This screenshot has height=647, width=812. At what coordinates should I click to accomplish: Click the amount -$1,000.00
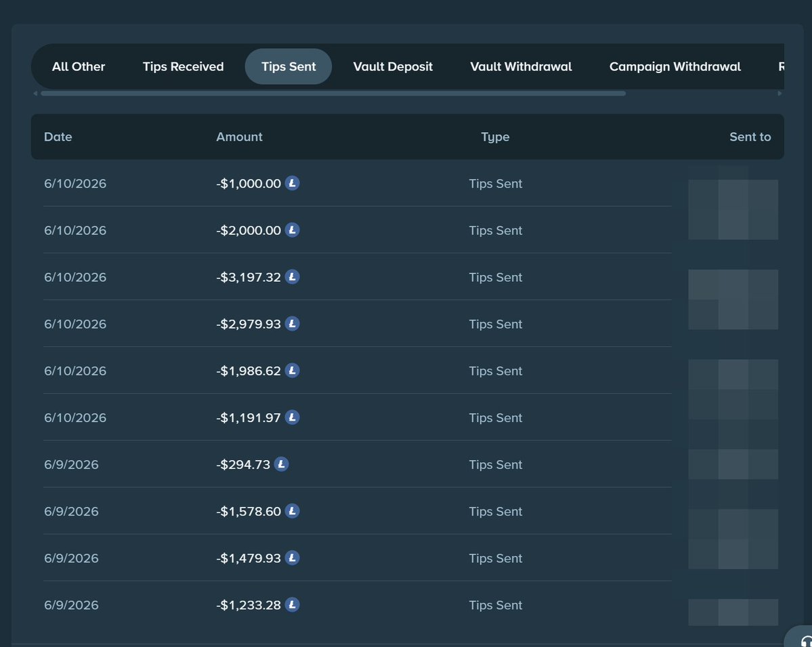tap(249, 184)
